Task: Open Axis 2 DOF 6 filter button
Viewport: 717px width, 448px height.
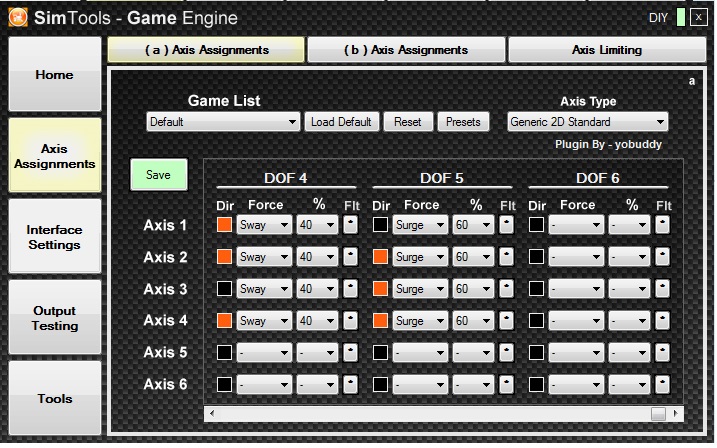Action: tap(662, 257)
